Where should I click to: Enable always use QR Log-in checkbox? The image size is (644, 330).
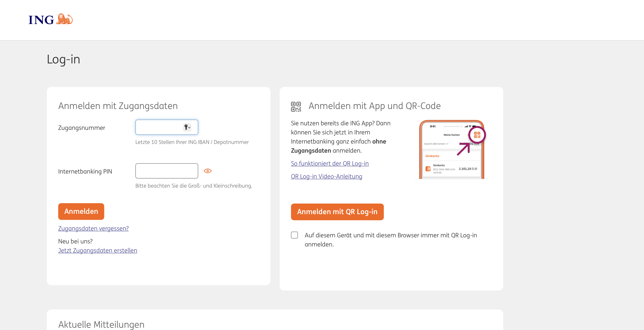pyautogui.click(x=294, y=235)
